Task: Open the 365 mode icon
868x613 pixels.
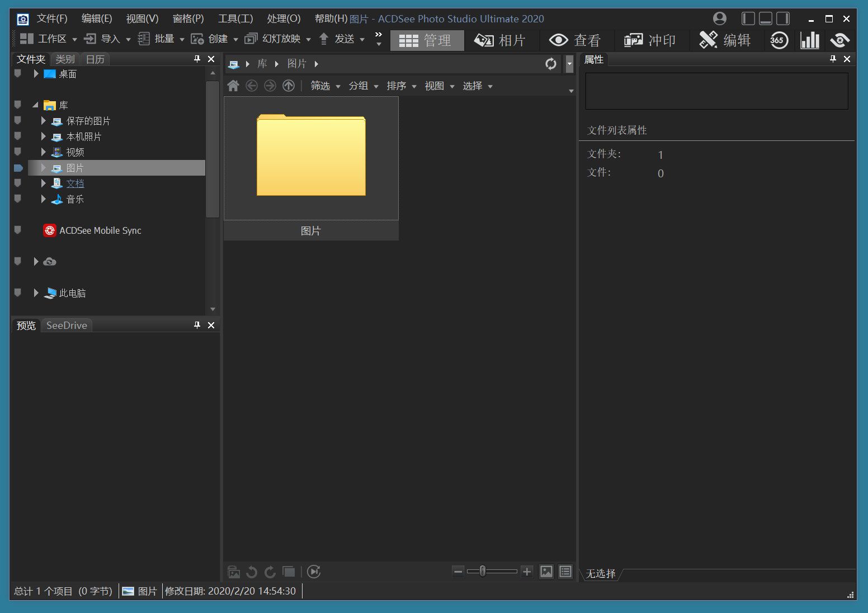Action: click(779, 40)
